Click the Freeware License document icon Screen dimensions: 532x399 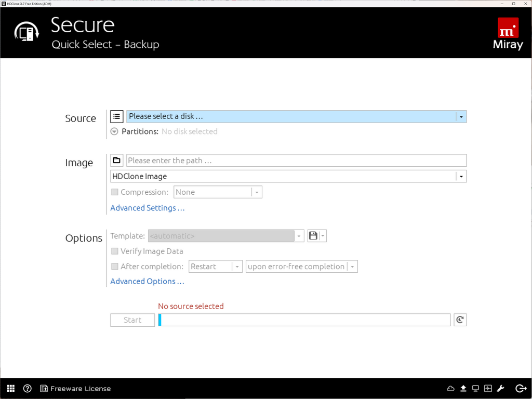click(x=44, y=389)
